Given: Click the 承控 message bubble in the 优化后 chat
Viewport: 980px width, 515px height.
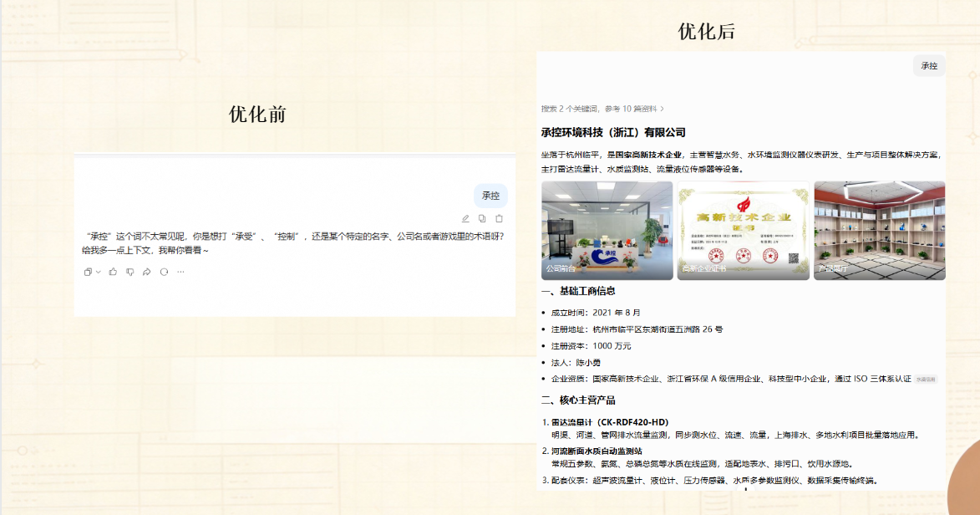Looking at the screenshot, I should [929, 66].
